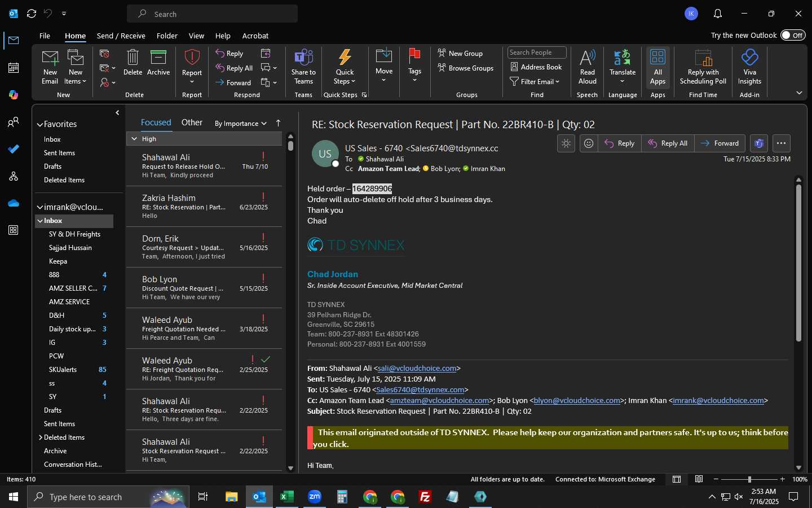This screenshot has height=508, width=812.
Task: Open more actions ellipsis in reading pane
Action: (x=781, y=143)
